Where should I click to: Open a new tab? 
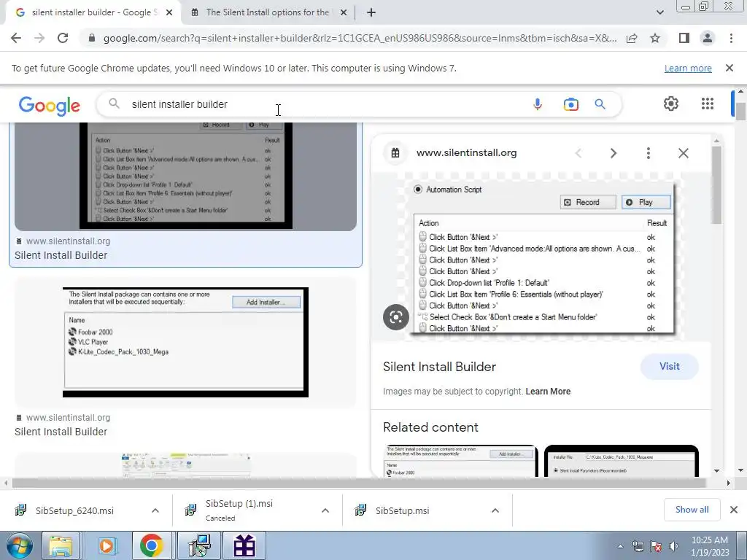371,13
